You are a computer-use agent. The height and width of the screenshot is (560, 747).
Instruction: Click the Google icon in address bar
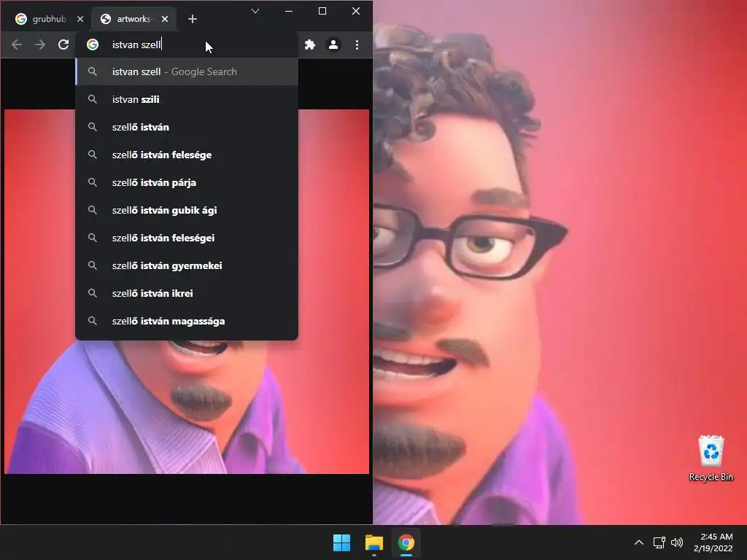(93, 44)
